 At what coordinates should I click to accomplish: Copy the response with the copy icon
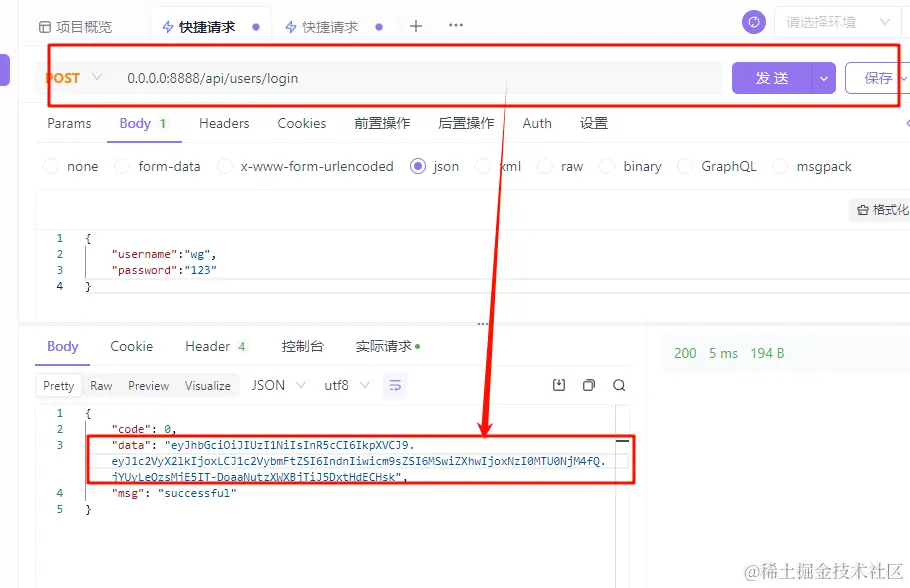(x=589, y=385)
